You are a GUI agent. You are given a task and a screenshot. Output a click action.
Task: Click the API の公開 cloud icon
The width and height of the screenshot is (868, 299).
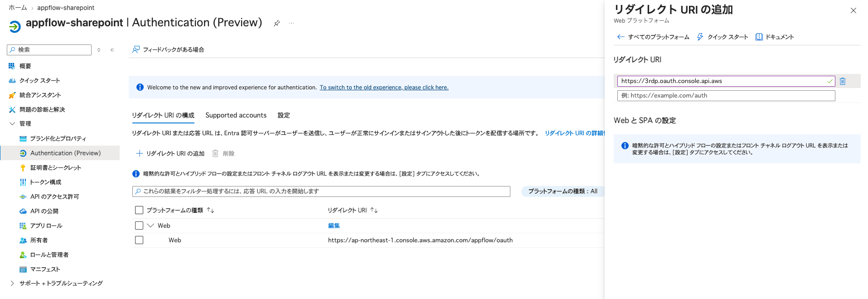click(x=23, y=211)
